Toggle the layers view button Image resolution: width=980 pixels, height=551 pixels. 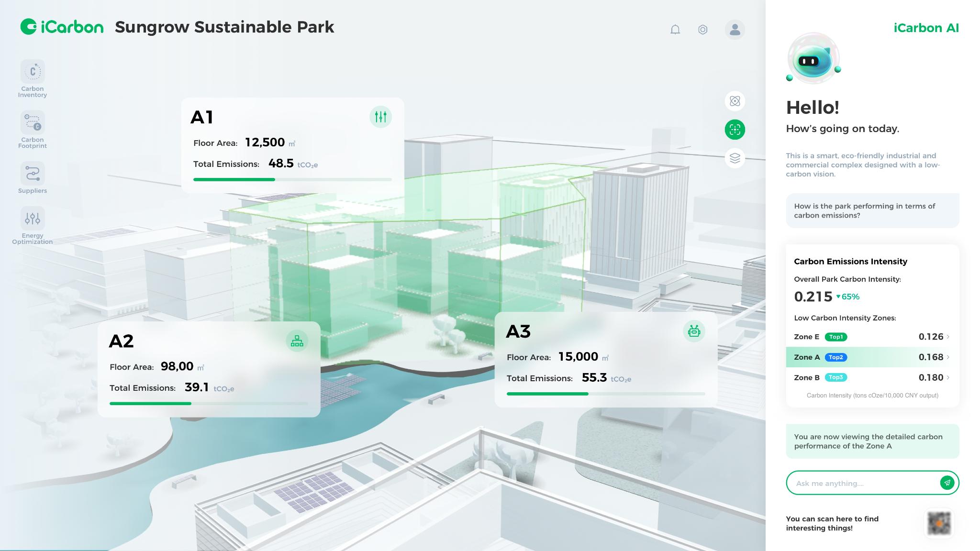(735, 158)
